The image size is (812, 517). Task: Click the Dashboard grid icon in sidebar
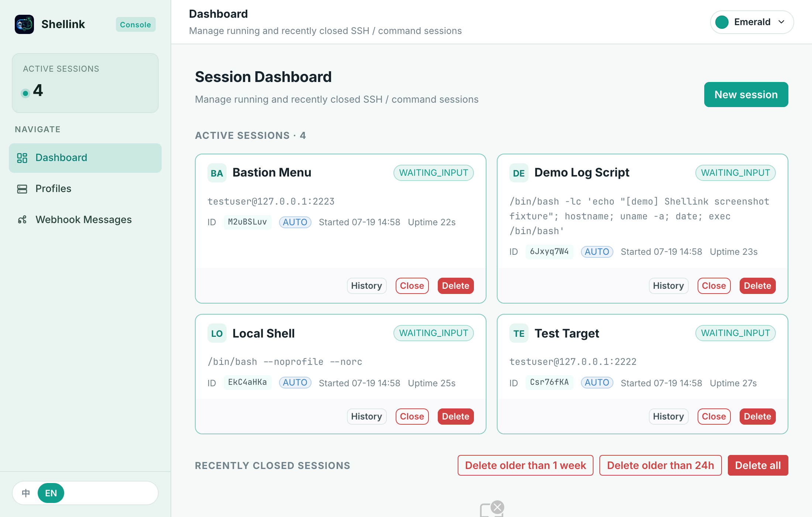coord(22,158)
